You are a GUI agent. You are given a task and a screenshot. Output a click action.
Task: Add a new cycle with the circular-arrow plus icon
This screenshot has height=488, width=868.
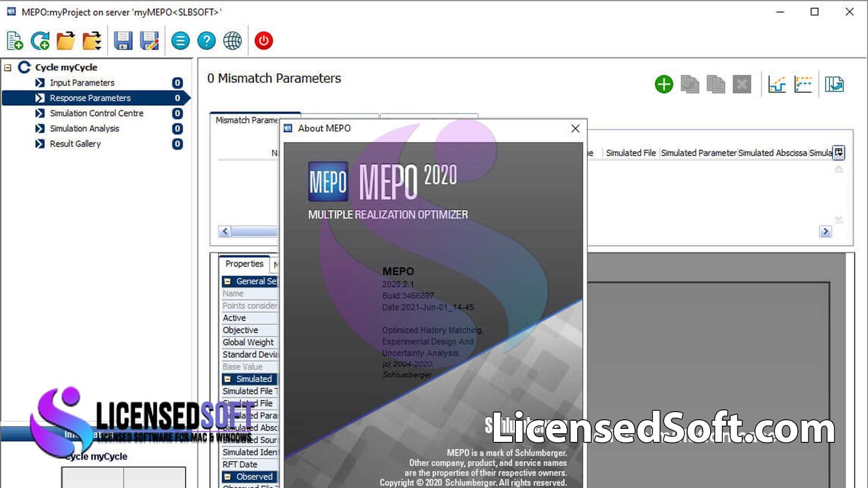click(x=40, y=41)
